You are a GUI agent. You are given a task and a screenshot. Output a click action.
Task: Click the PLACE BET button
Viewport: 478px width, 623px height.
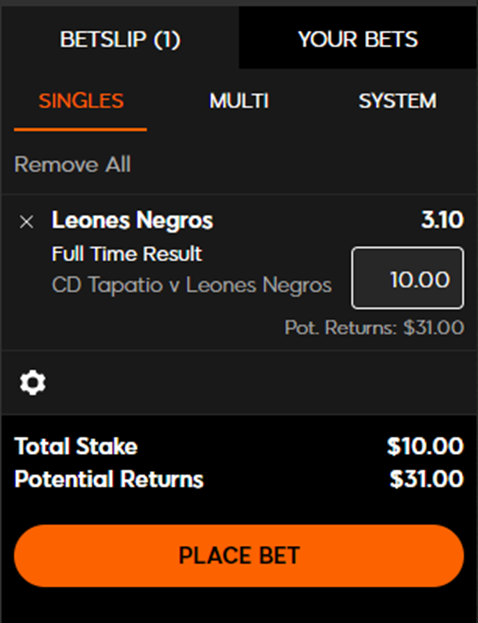pos(239,555)
